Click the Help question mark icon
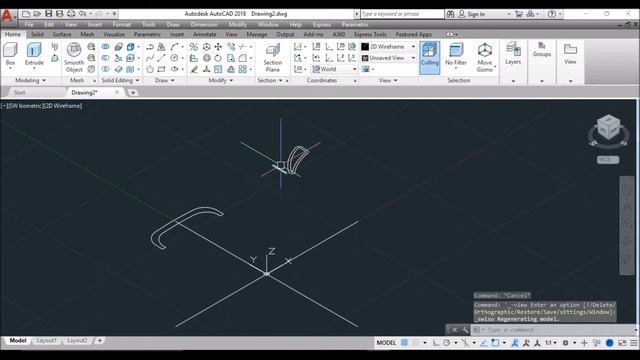 point(551,14)
